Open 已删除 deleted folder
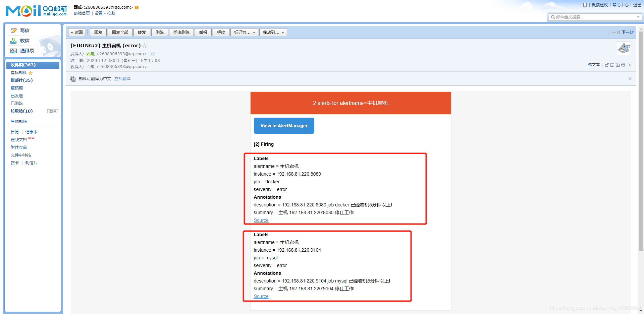The image size is (644, 314). point(17,104)
